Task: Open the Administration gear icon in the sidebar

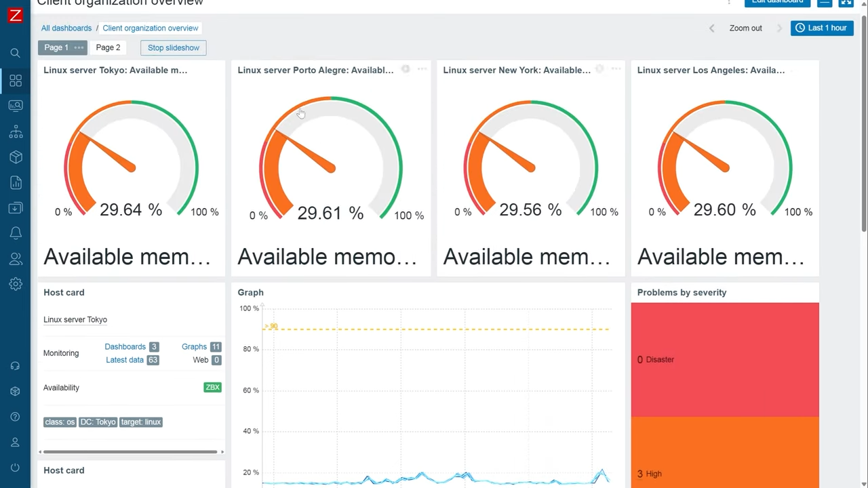Action: pos(15,284)
